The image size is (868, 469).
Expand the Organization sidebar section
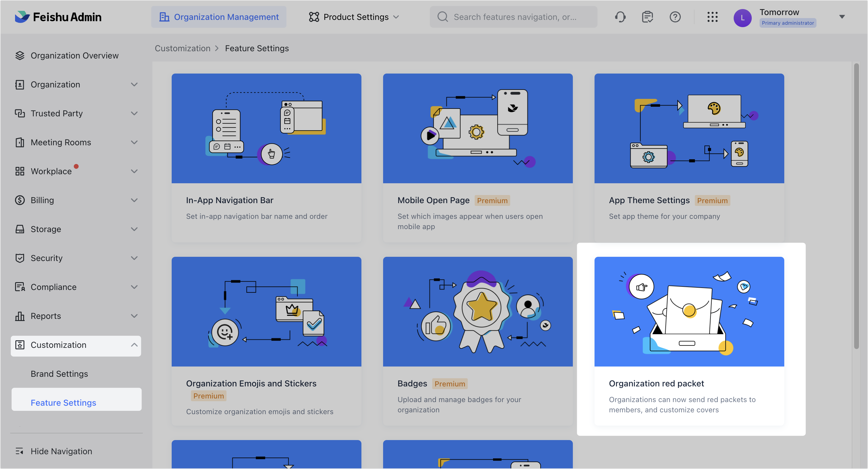coord(76,84)
